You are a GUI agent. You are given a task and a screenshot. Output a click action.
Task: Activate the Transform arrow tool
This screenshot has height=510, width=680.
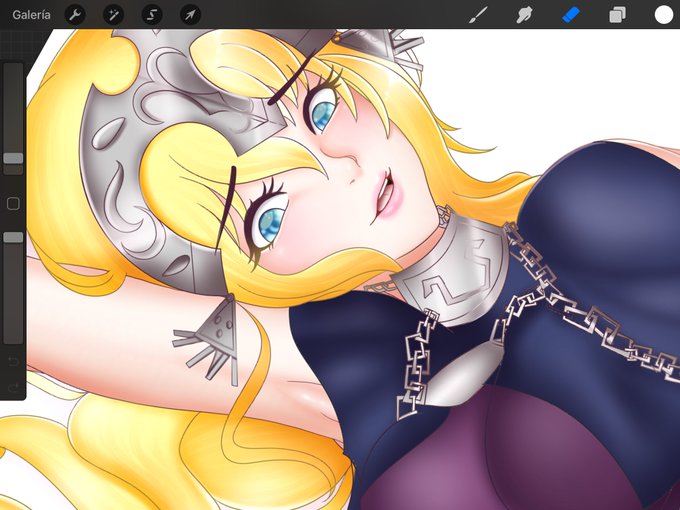pos(190,15)
